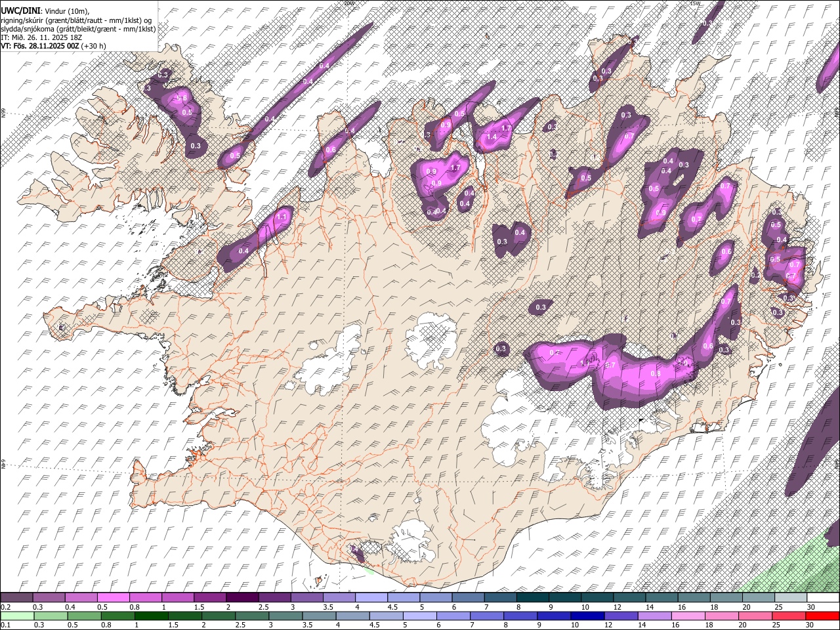Click the 'VT: Fös. 28.11.2025 00Z' valid time
This screenshot has height=630, width=840.
(x=41, y=46)
